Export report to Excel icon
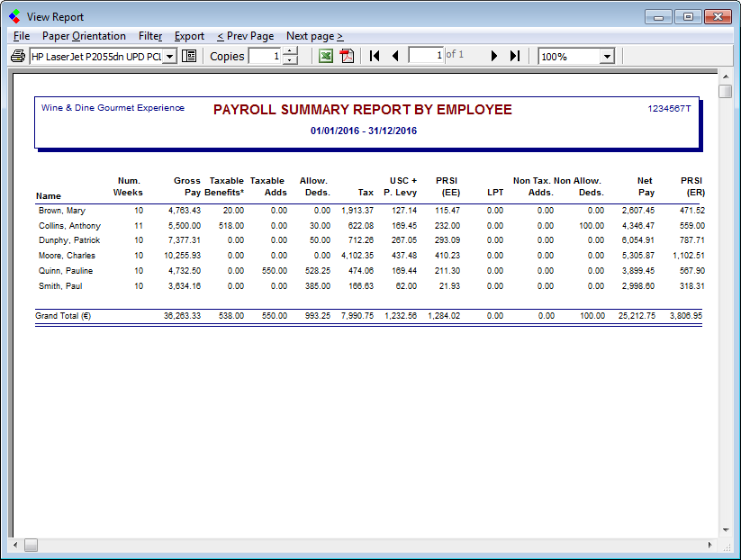The width and height of the screenshot is (741, 560). click(326, 56)
